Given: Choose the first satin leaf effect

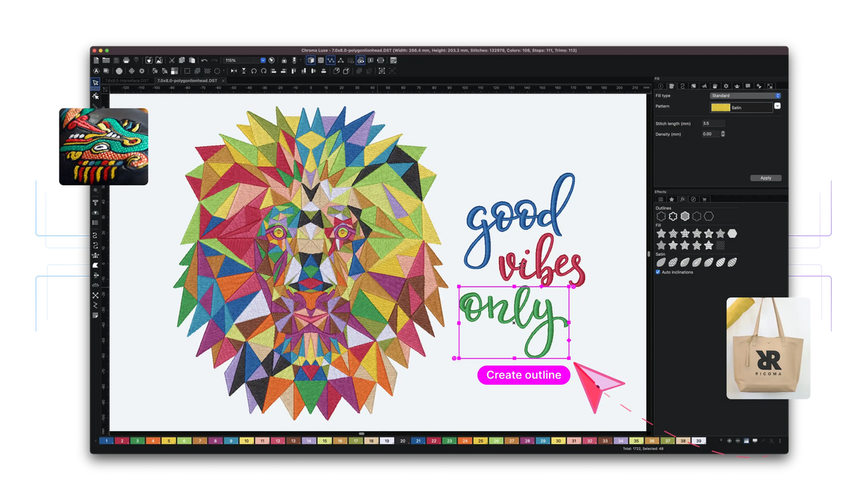Looking at the screenshot, I should 661,262.
